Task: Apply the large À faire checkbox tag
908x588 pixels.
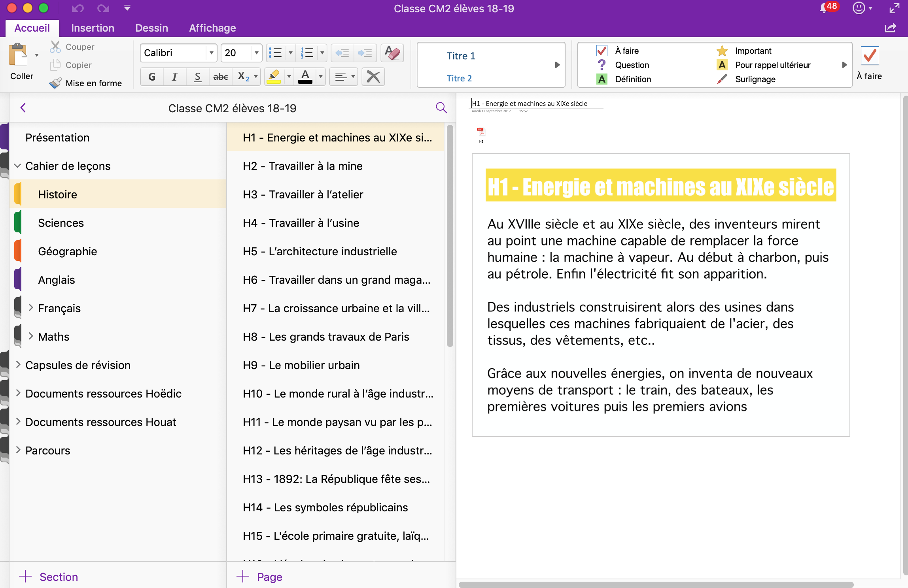Action: [869, 56]
